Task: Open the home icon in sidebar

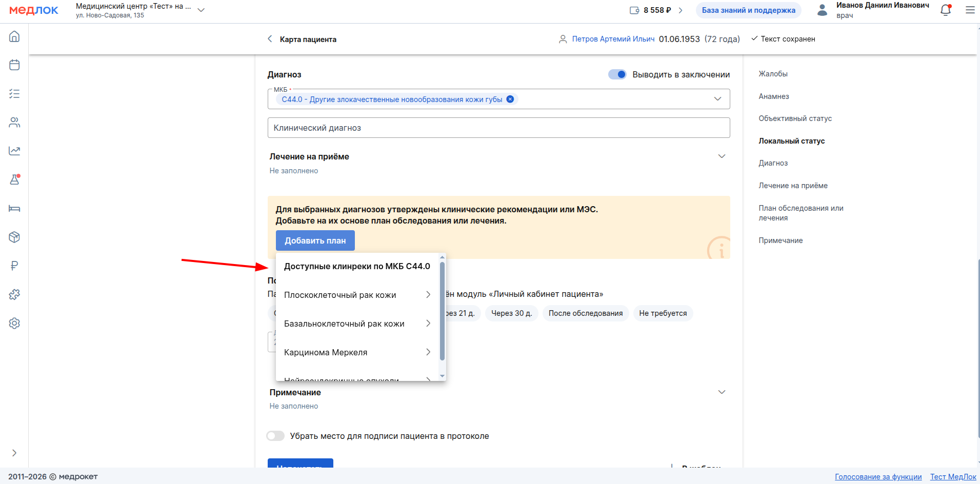Action: 14,36
